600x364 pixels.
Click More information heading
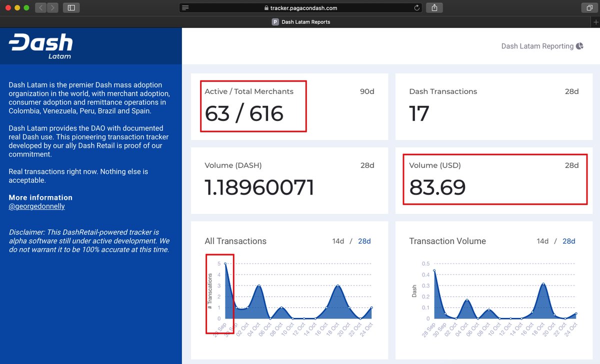pos(40,197)
